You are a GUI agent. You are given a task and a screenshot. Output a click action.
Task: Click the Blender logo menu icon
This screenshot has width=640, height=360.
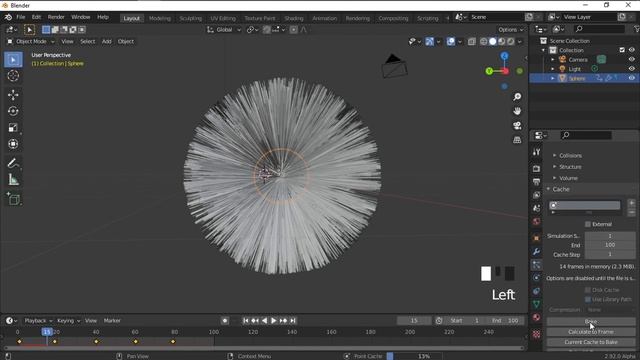point(8,17)
